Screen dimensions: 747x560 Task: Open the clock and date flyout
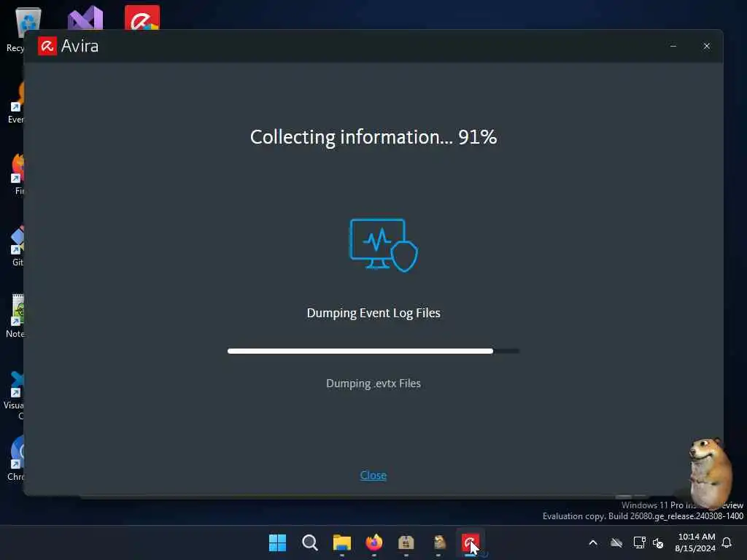click(695, 542)
